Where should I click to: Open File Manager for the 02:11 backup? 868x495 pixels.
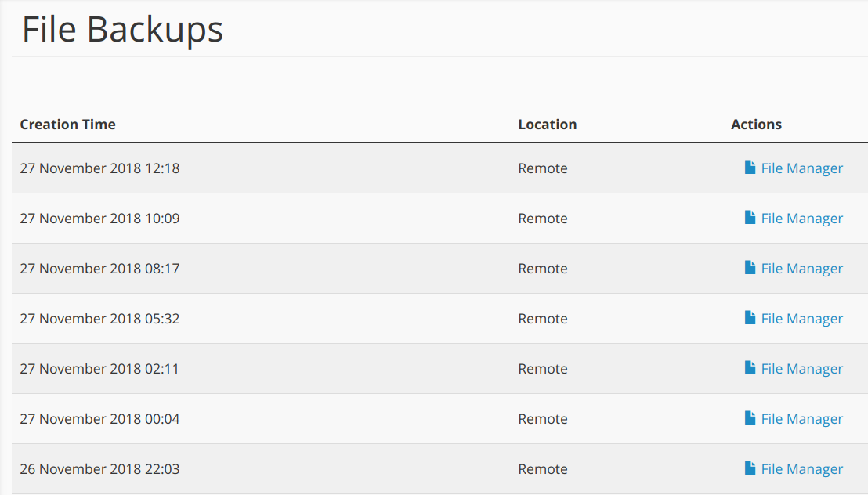(801, 369)
